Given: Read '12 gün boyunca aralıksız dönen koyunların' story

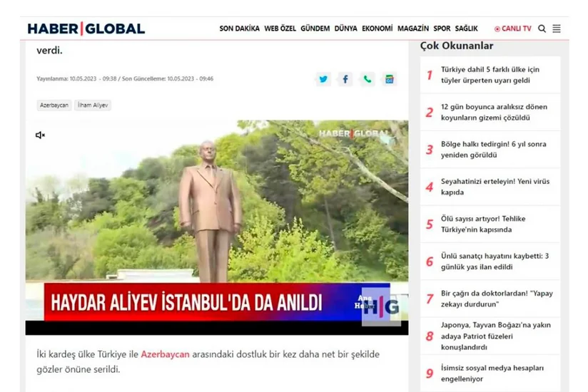Looking at the screenshot, I should point(490,113).
